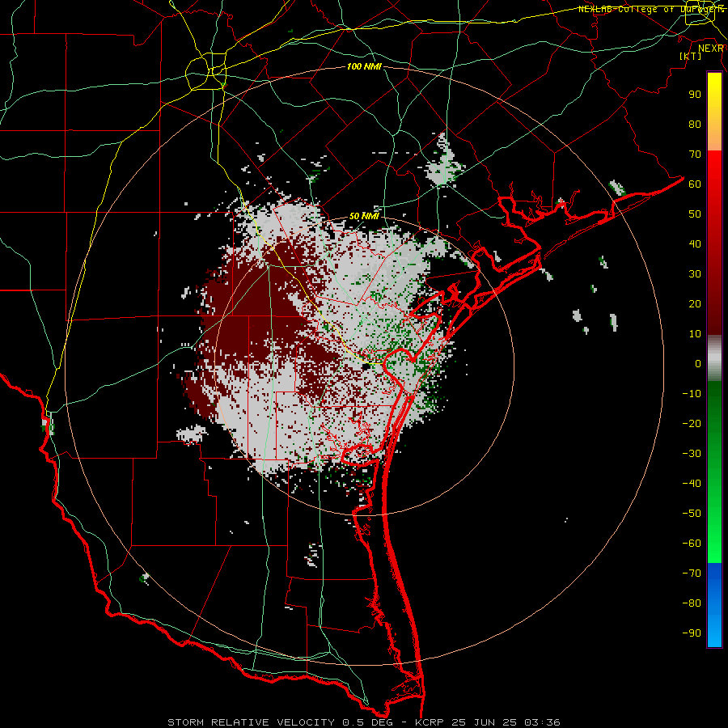
Task: Pick the yellow segment of the color bar
Action: point(714,112)
